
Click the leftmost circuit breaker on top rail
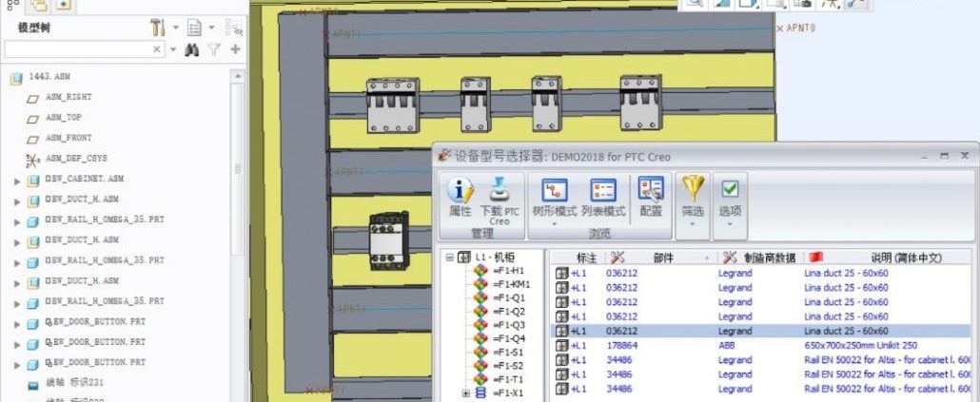click(x=393, y=105)
